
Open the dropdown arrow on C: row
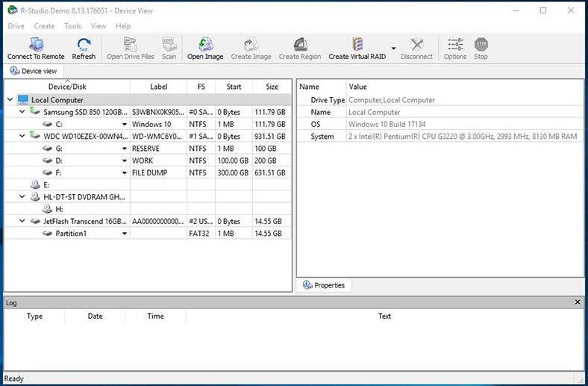click(x=125, y=124)
